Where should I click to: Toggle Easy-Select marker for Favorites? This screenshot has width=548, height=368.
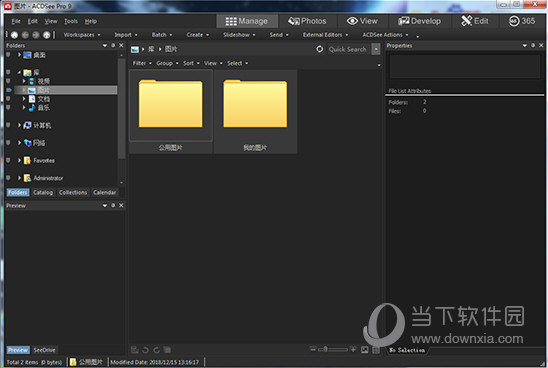pos(8,160)
